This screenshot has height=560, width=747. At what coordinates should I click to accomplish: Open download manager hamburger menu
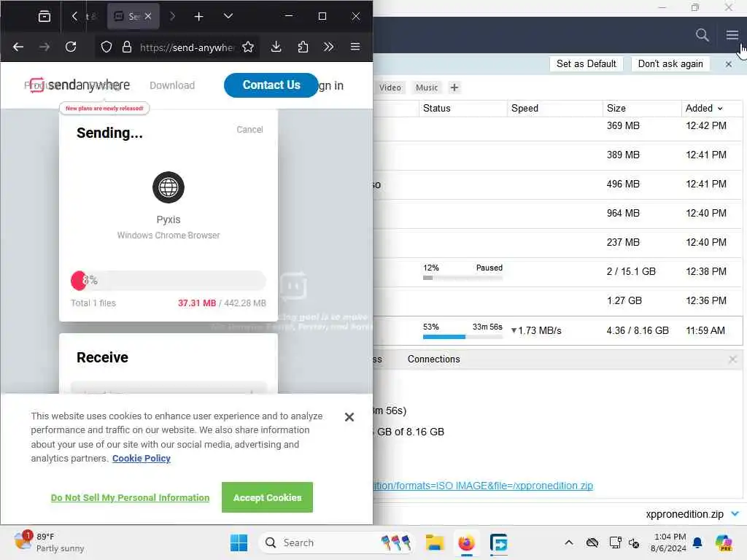[x=732, y=35]
